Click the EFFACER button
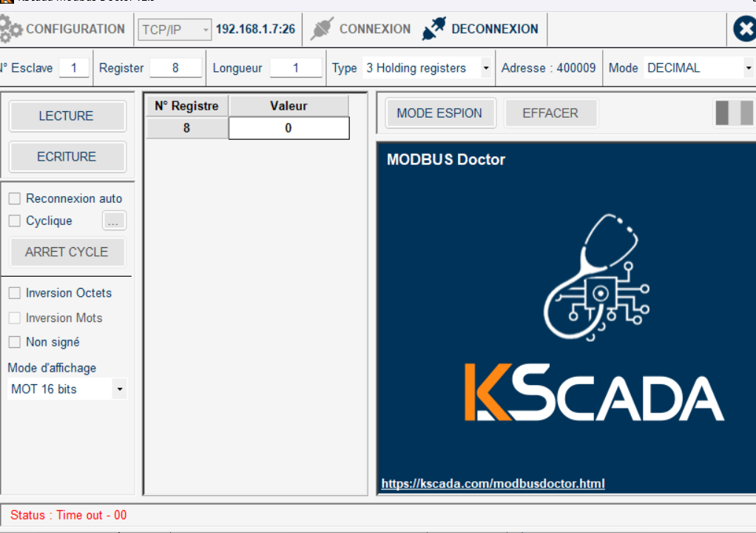The height and width of the screenshot is (533, 756). (x=550, y=113)
